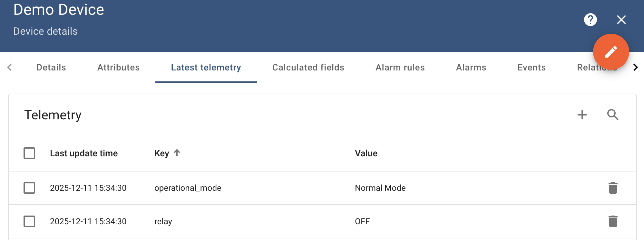Click the orange pencil edit button
Viewport: 644px width, 240px height.
point(611,52)
